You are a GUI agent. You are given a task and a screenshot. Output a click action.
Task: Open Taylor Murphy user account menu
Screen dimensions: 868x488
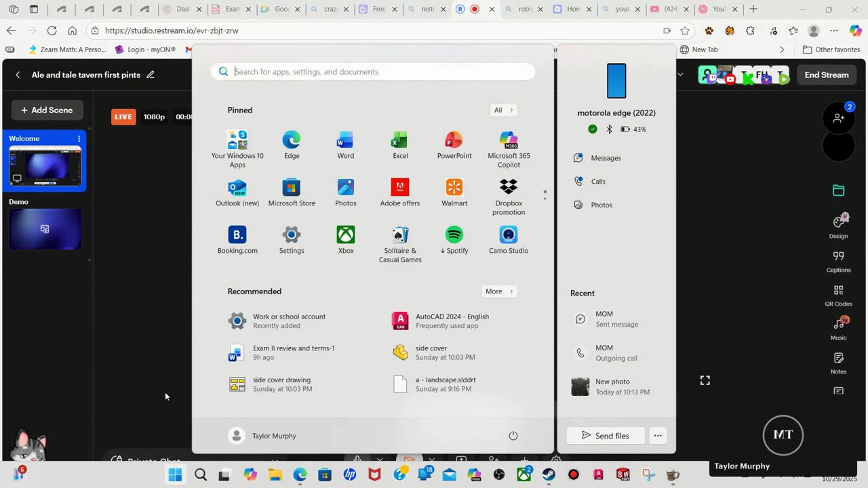pos(263,436)
